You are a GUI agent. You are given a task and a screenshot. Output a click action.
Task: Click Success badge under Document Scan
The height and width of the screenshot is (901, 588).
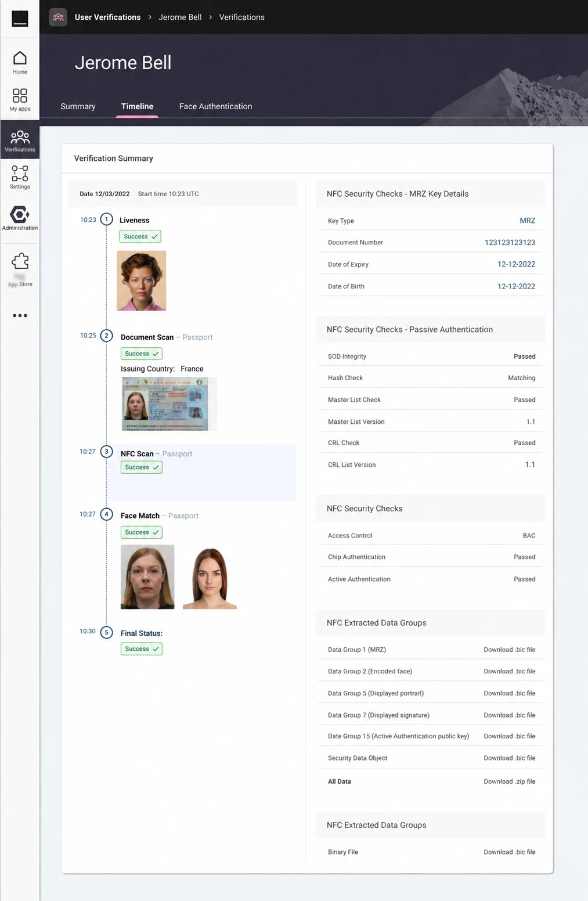pyautogui.click(x=141, y=354)
